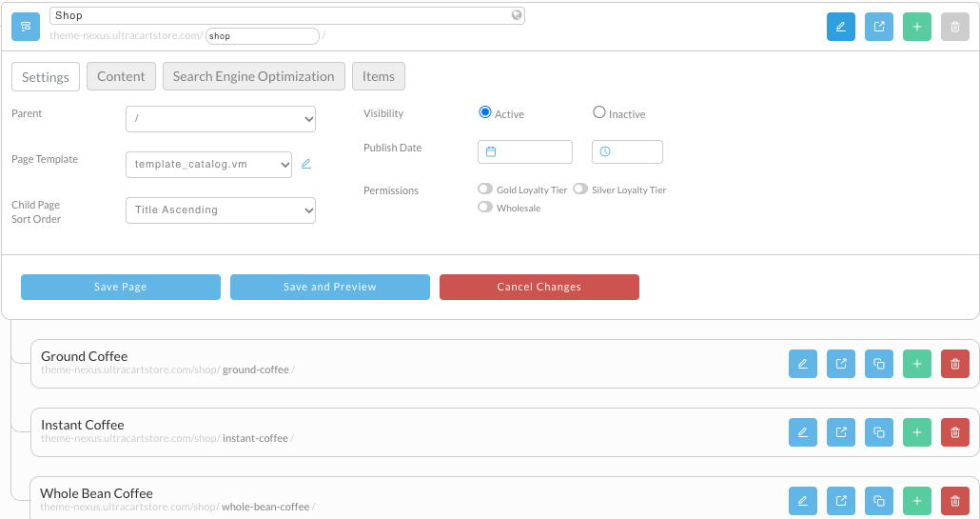The width and height of the screenshot is (980, 519).
Task: Open Search Engine Optimization tab
Action: [x=254, y=76]
